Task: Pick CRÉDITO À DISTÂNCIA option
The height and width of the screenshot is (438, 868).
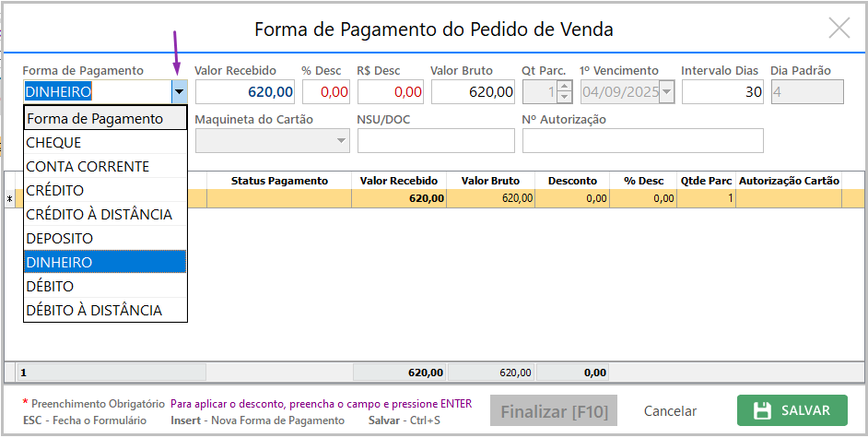Action: [x=105, y=215]
